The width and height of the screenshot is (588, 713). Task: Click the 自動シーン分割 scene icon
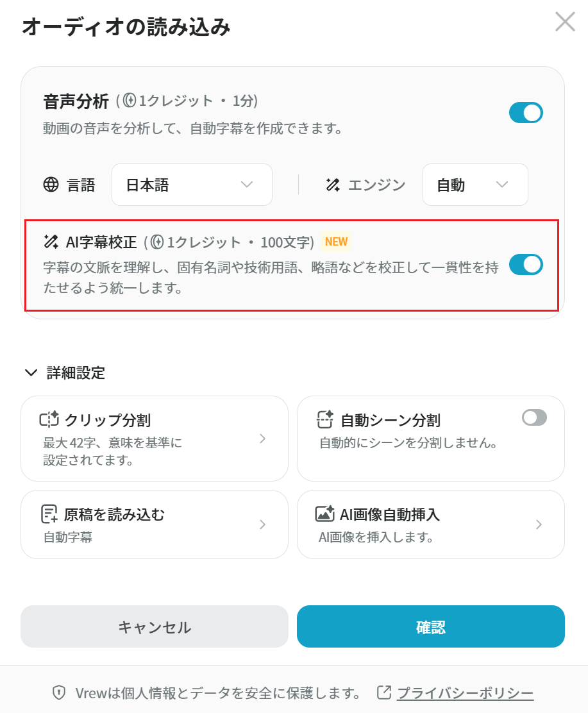pos(324,419)
